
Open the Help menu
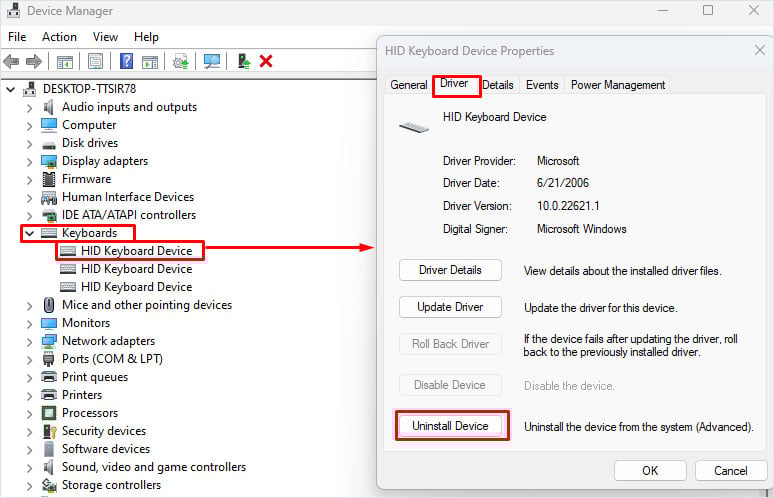(x=146, y=37)
